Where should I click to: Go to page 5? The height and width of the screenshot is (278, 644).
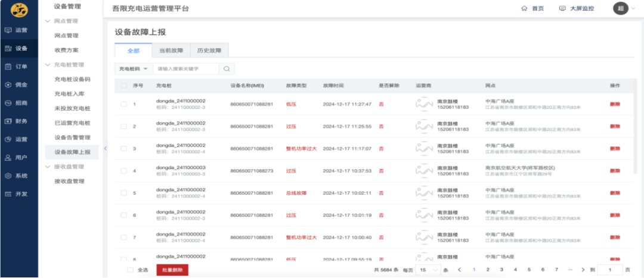pyautogui.click(x=529, y=270)
